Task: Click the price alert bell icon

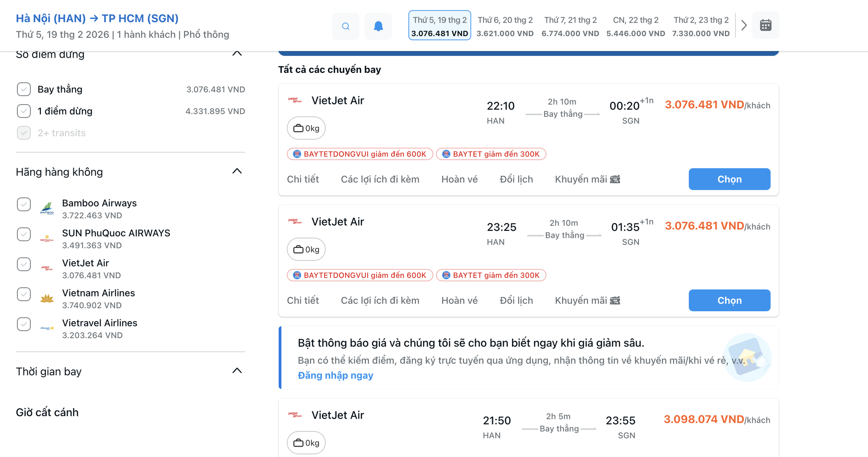Action: [378, 26]
